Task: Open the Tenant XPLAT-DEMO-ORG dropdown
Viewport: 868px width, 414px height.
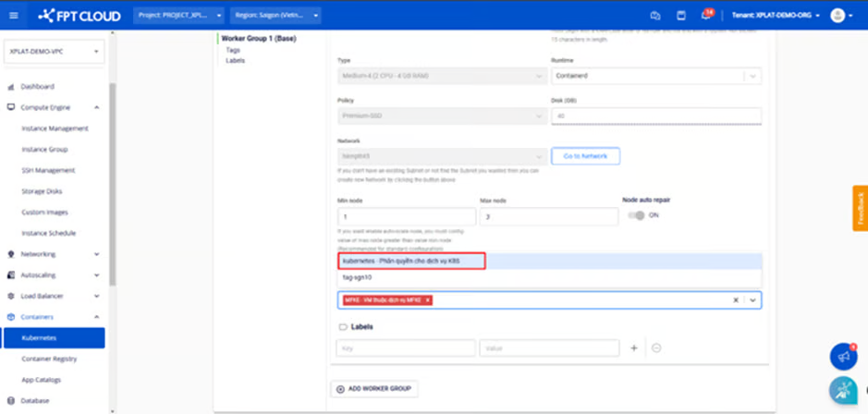Action: pos(775,16)
